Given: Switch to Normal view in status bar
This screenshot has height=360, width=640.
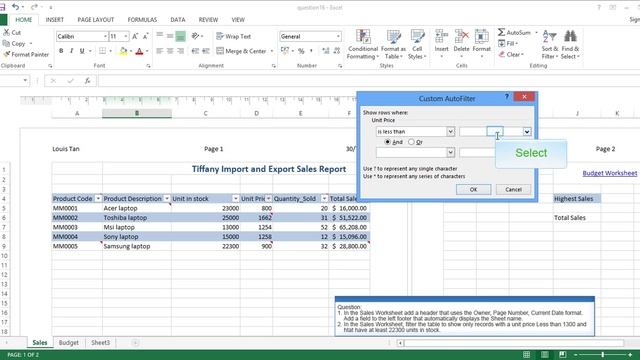Looking at the screenshot, I should click(x=527, y=355).
